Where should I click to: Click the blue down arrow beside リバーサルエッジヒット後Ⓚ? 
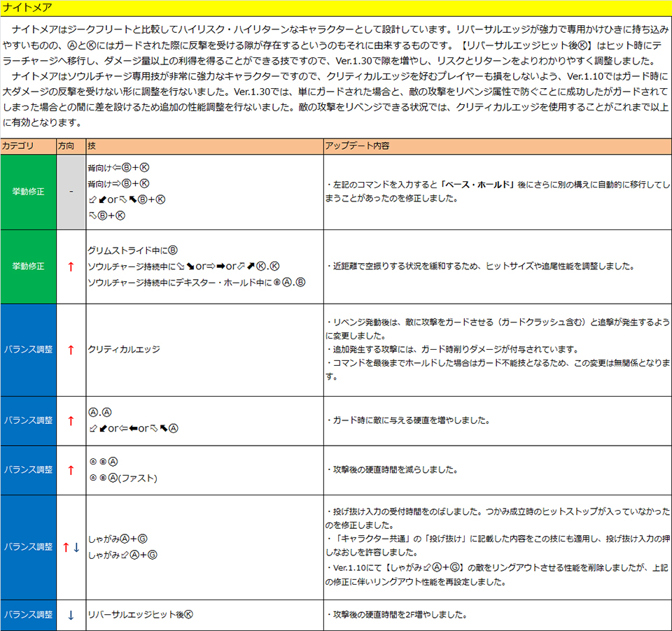click(x=71, y=615)
